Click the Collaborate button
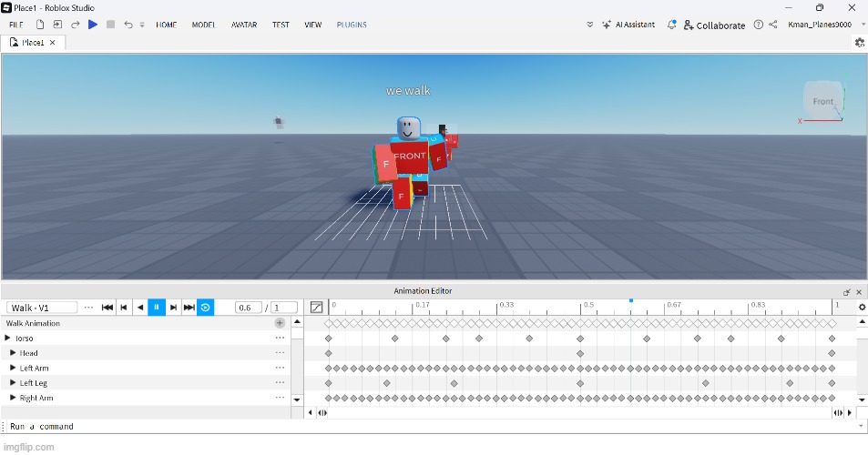This screenshot has height=455, width=868. (x=714, y=25)
